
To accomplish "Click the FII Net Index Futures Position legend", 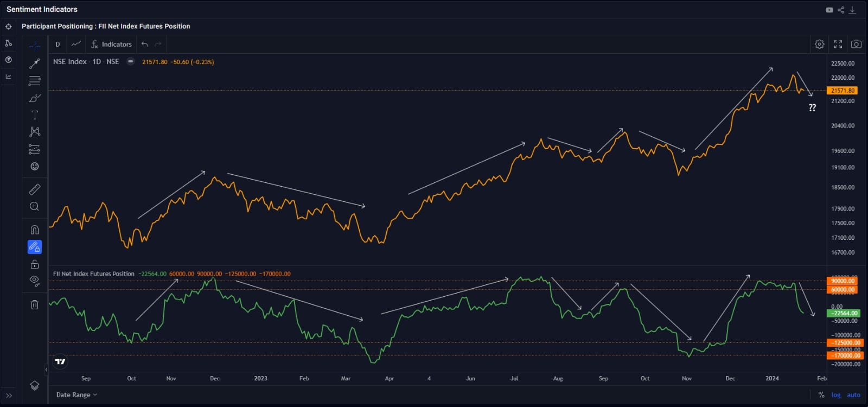I will click(93, 274).
